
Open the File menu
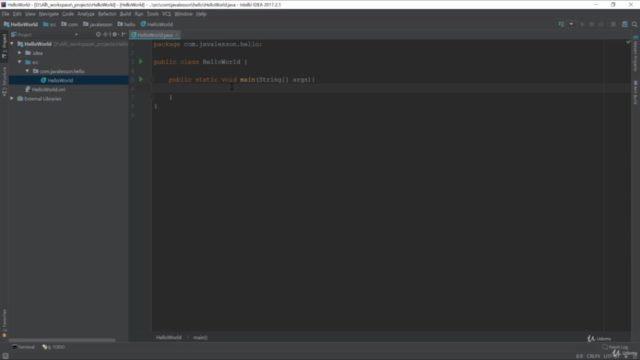point(5,14)
